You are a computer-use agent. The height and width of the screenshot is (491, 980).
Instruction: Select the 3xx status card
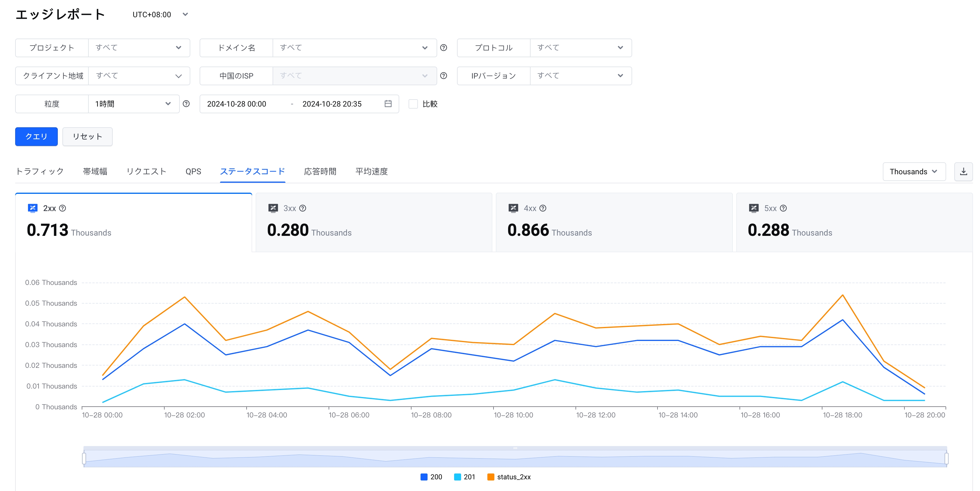374,222
